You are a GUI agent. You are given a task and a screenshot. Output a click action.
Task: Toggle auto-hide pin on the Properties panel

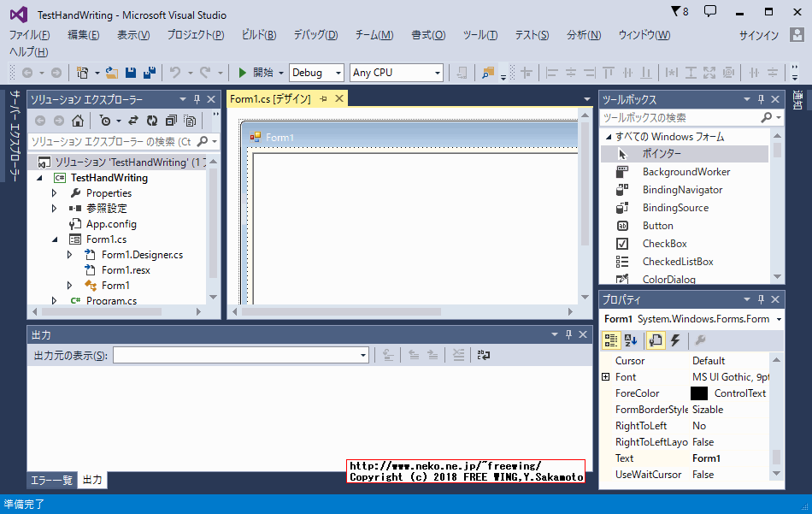760,298
